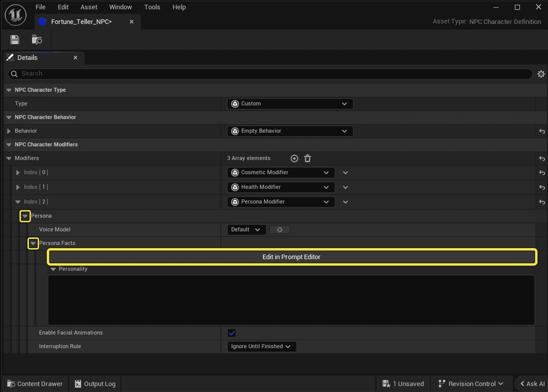
Task: Close the Details panel tab
Action: coord(76,58)
